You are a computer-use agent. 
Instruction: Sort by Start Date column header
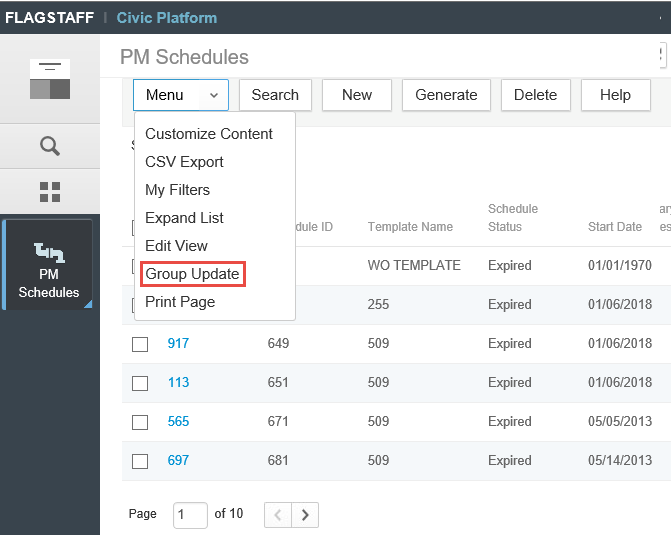pyautogui.click(x=615, y=227)
